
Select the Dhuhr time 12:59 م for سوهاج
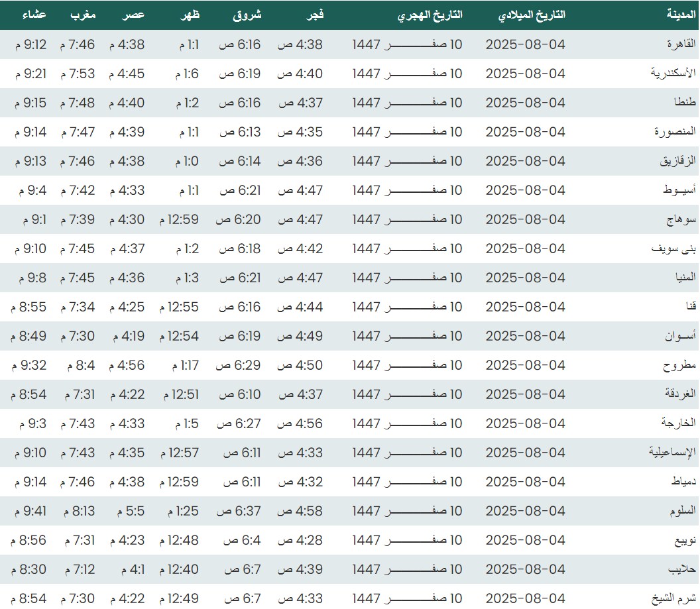[x=179, y=219]
